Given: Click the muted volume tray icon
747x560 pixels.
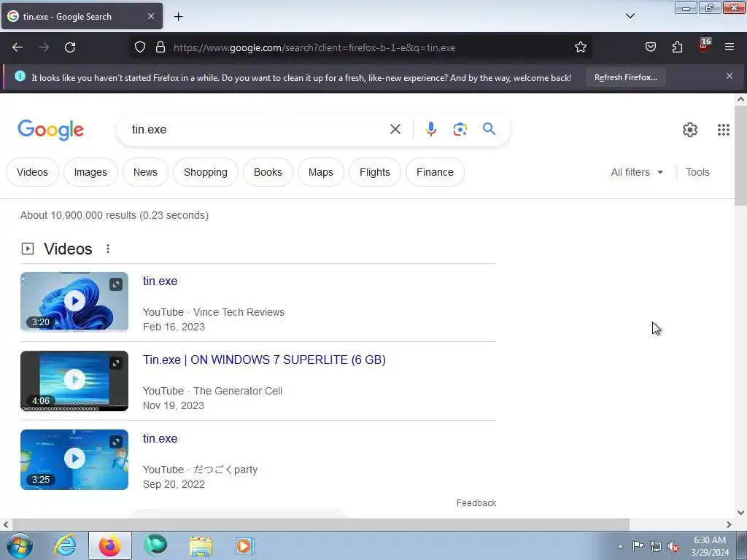Looking at the screenshot, I should point(673,546).
